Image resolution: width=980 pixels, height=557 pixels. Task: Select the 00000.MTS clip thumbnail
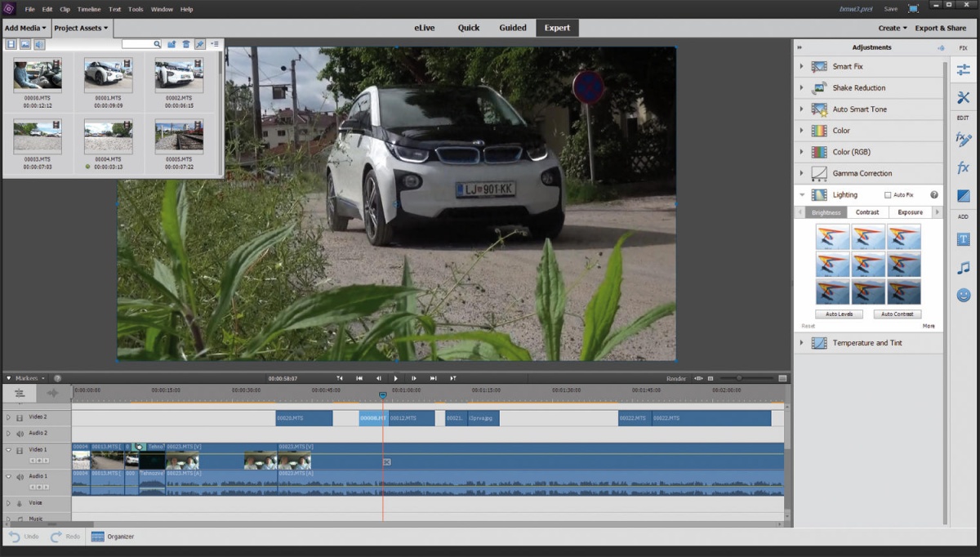[38, 75]
